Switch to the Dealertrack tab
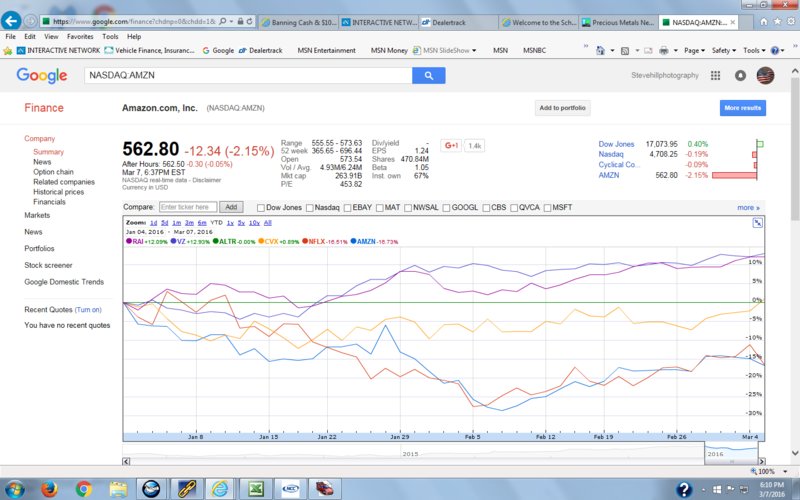The image size is (800, 500). coord(458,22)
